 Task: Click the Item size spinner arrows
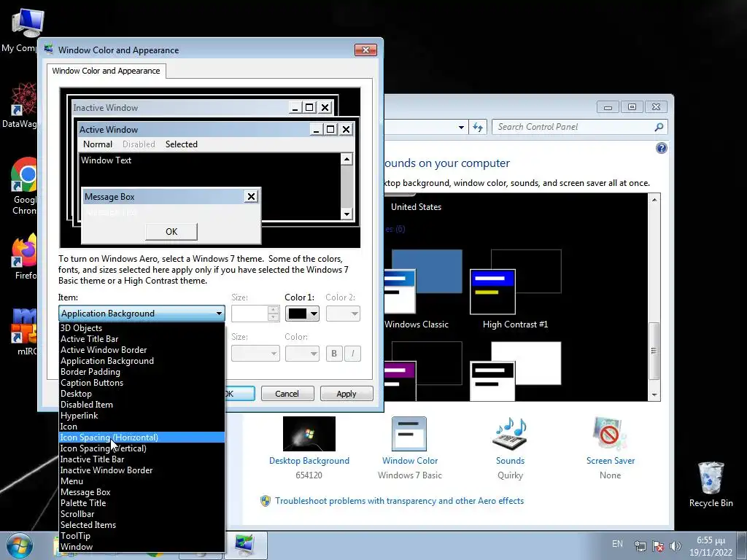click(x=273, y=314)
